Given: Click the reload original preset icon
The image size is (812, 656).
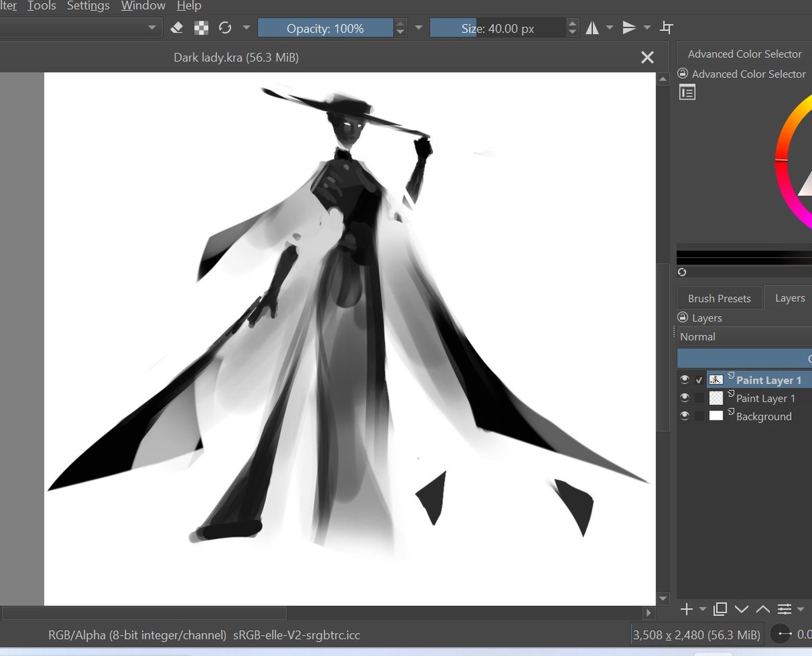Looking at the screenshot, I should (225, 28).
